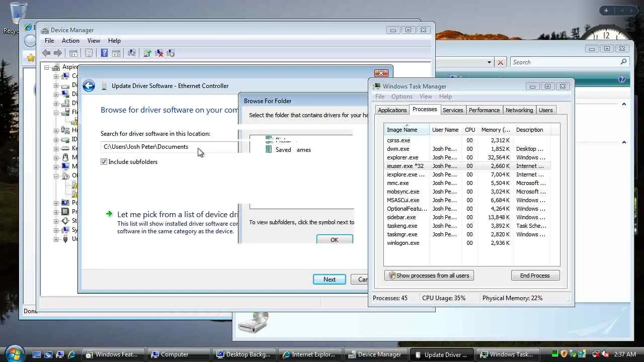Viewport: 644px width, 362px height.
Task: Expand the mouse device category node
Action: [x=56, y=158]
